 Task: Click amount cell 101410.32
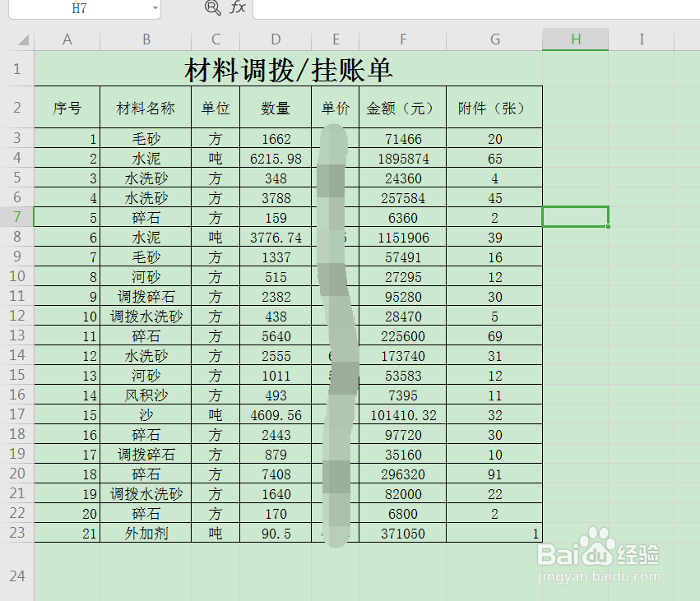point(403,415)
